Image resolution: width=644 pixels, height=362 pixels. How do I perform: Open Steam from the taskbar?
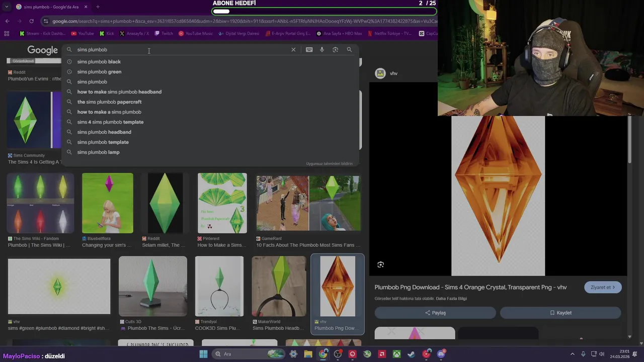point(411,354)
